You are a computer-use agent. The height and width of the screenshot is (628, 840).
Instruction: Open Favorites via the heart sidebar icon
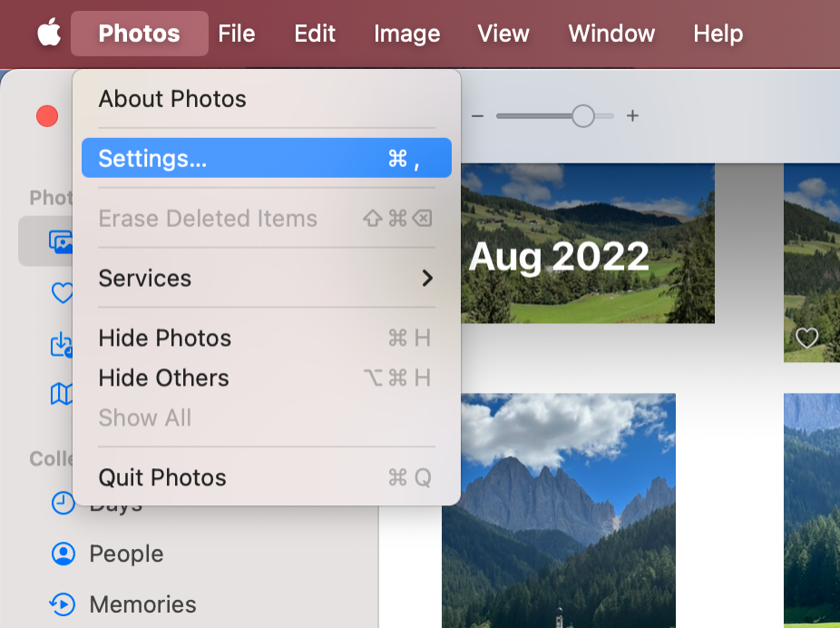(62, 293)
